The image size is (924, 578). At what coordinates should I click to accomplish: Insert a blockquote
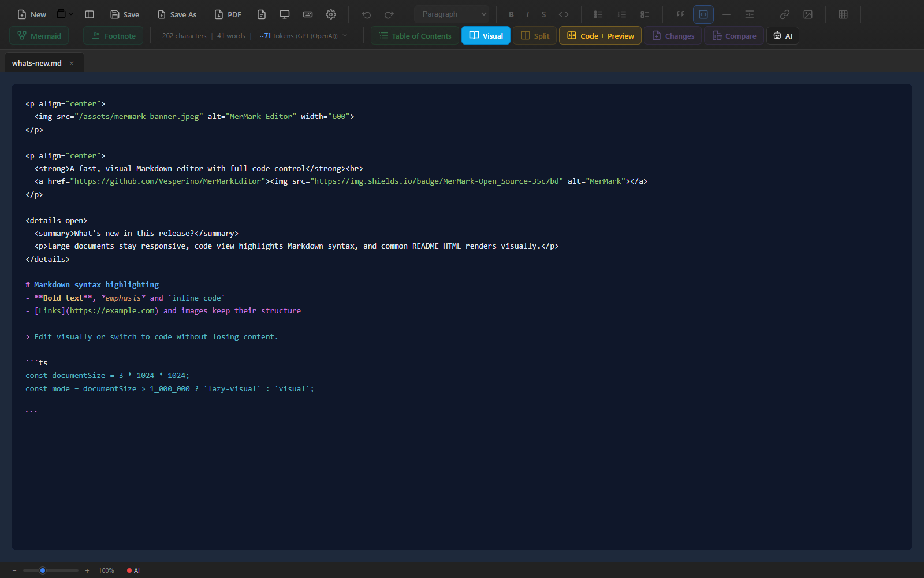[x=680, y=14]
